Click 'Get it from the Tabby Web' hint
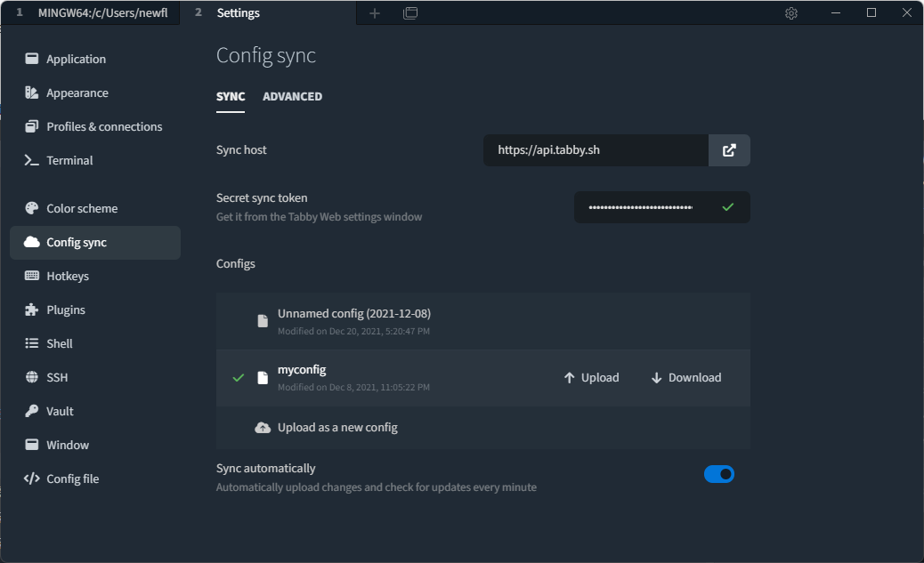The height and width of the screenshot is (563, 924). point(319,217)
